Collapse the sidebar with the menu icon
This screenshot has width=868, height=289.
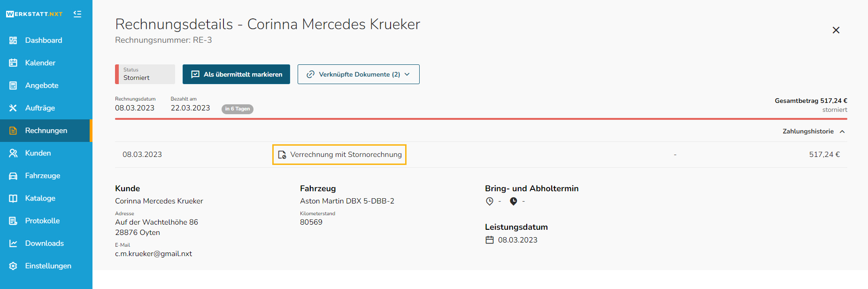point(77,14)
